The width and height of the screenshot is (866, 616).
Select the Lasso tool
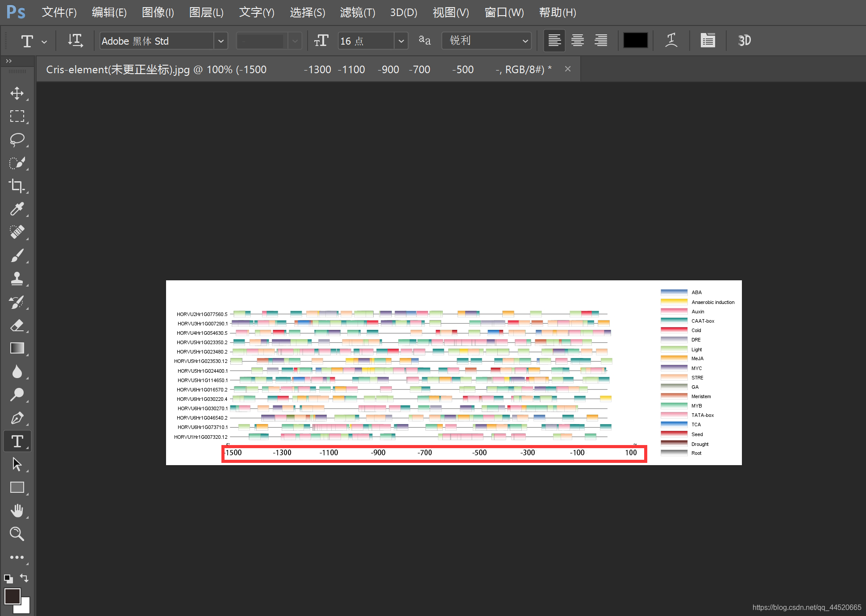tap(17, 139)
